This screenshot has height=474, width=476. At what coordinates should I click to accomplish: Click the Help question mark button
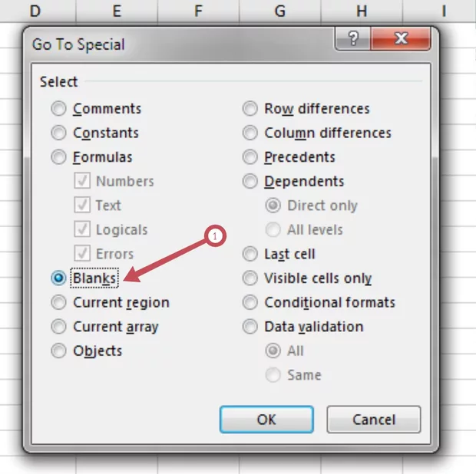[354, 40]
